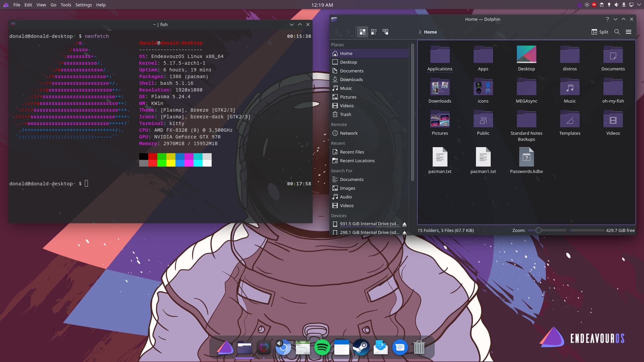Image resolution: width=644 pixels, height=362 pixels.
Task: Open the View menu
Action: [x=41, y=5]
